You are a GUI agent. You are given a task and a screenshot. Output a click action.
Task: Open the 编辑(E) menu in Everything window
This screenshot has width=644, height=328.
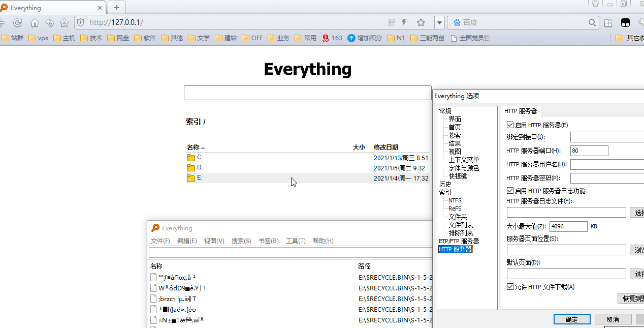click(187, 241)
